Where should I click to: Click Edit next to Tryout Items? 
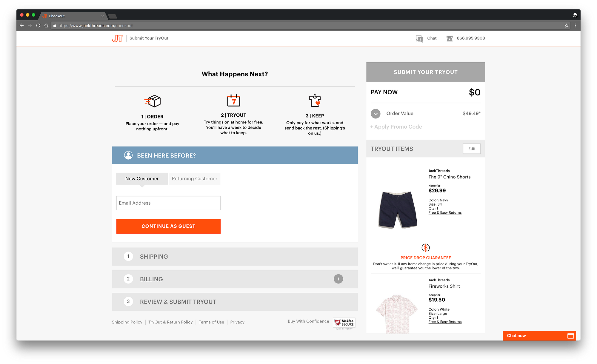tap(472, 149)
